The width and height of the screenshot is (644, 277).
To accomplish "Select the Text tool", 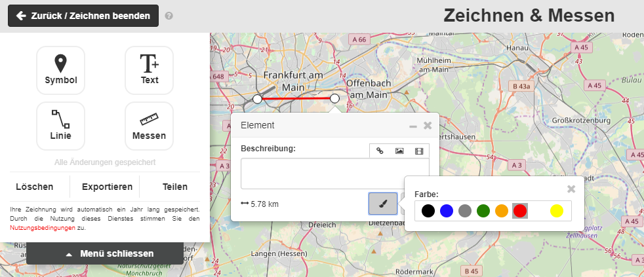I will tap(150, 70).
